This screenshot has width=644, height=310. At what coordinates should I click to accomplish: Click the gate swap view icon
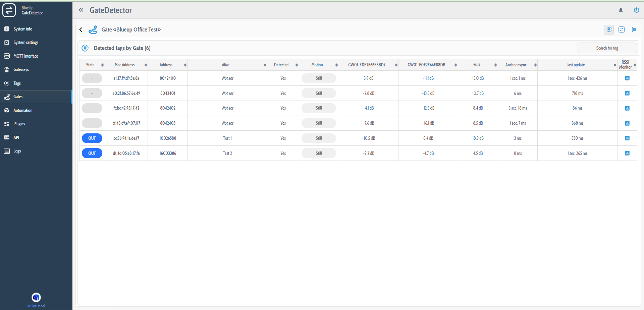[x=622, y=29]
